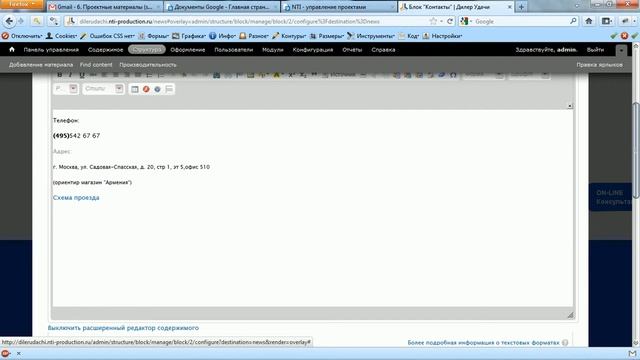Open Панель управления admin menu
The height and width of the screenshot is (360, 640).
[x=51, y=50]
